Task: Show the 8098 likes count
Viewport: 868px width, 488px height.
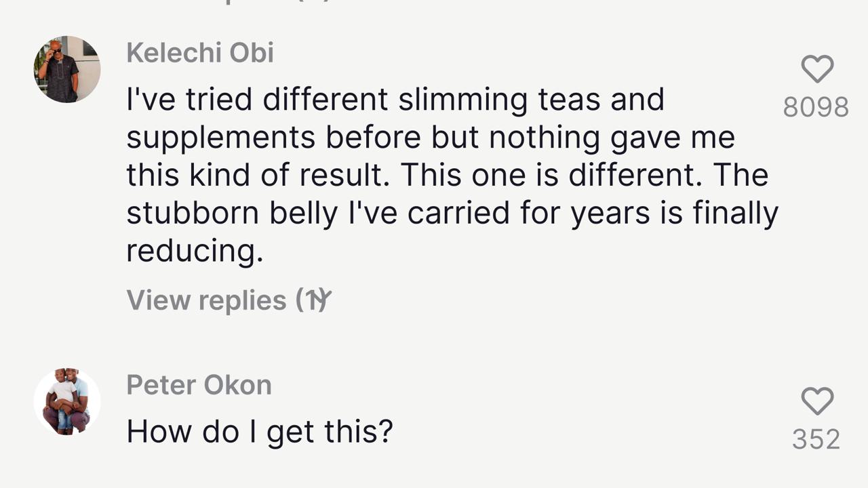Action: pyautogui.click(x=816, y=107)
